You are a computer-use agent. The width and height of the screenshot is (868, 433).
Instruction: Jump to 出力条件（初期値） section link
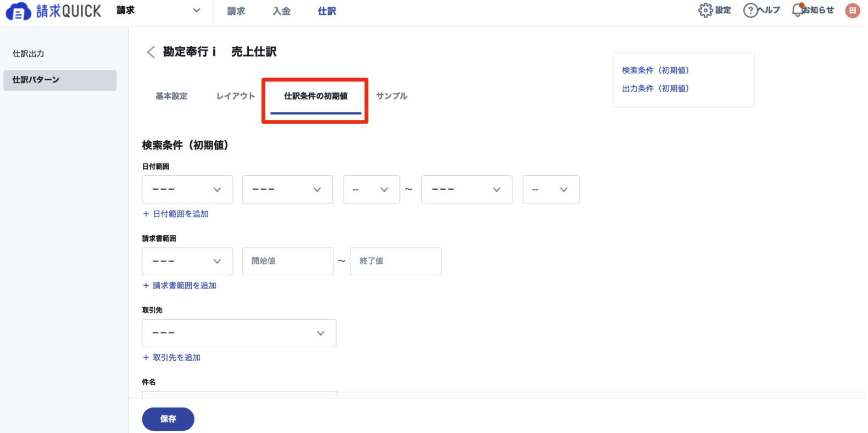click(655, 88)
